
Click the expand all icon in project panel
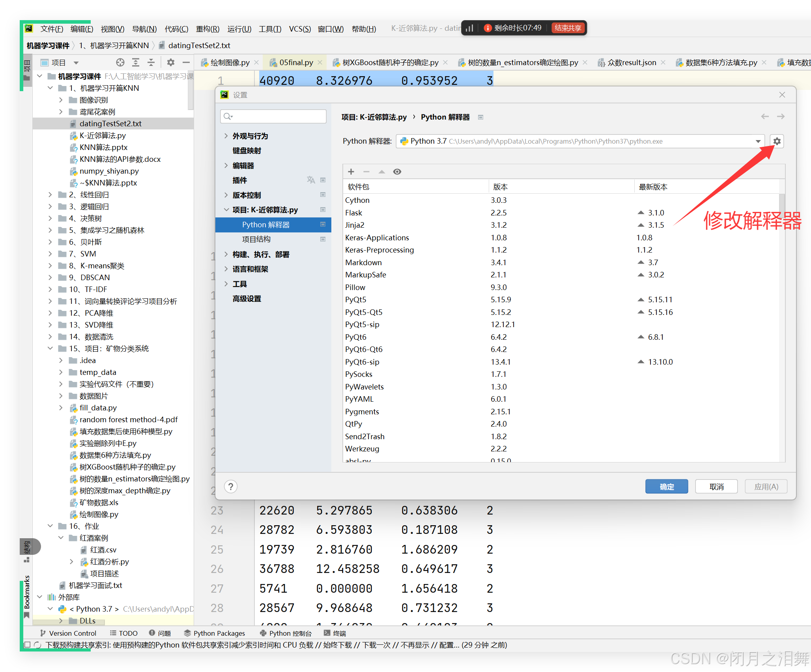[136, 62]
